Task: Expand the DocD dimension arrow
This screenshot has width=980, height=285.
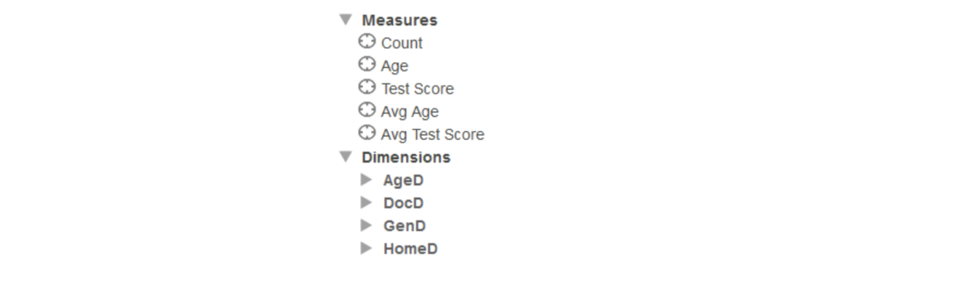Action: point(366,202)
